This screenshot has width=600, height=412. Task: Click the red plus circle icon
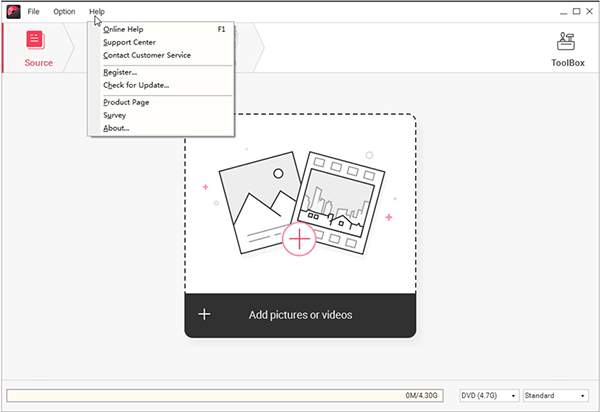(299, 239)
